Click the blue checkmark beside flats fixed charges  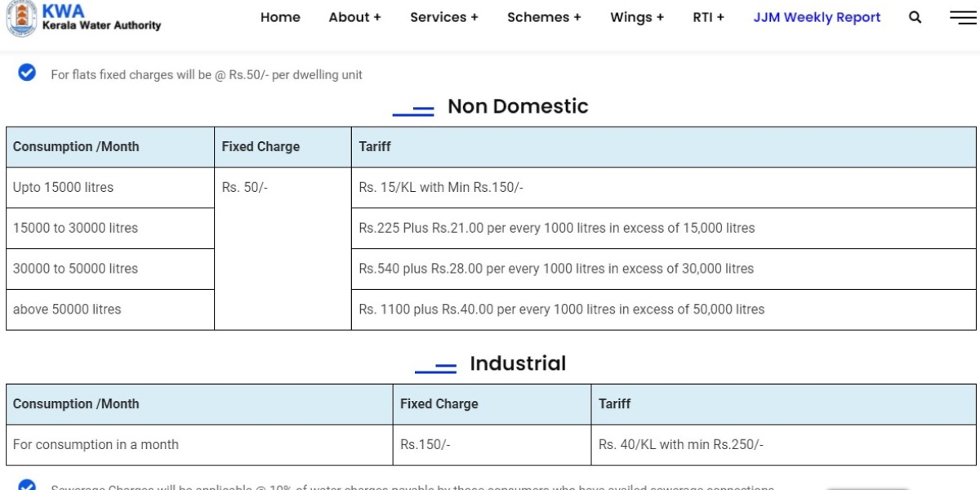coord(27,73)
